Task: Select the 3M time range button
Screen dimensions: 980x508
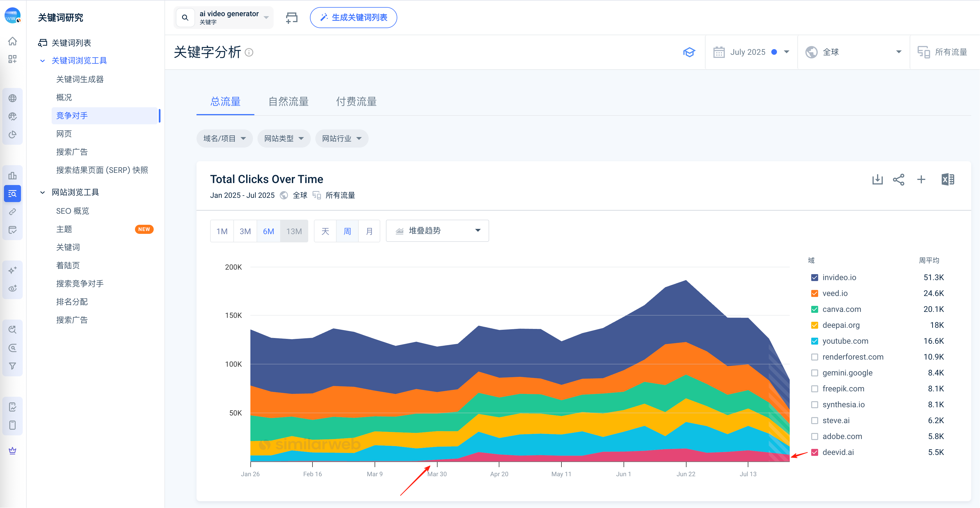Action: 245,231
